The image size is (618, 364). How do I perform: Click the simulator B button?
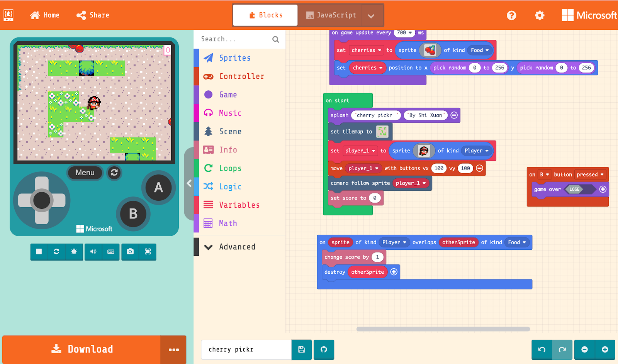[133, 213]
